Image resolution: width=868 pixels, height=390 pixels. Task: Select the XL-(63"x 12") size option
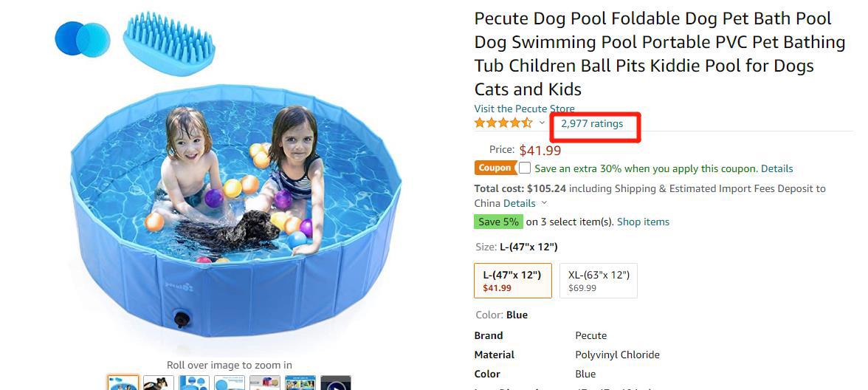[599, 281]
